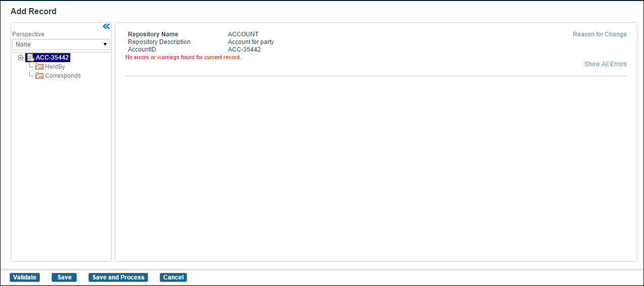Click the AccountID label
The width and height of the screenshot is (644, 286).
(142, 50)
